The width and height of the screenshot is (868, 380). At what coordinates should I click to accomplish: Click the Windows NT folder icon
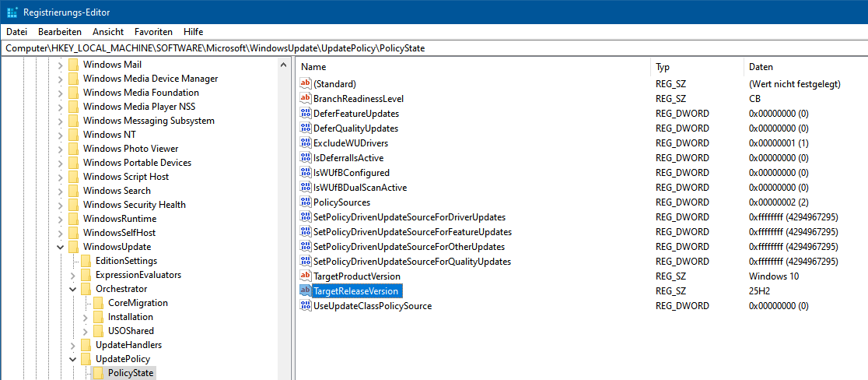74,135
